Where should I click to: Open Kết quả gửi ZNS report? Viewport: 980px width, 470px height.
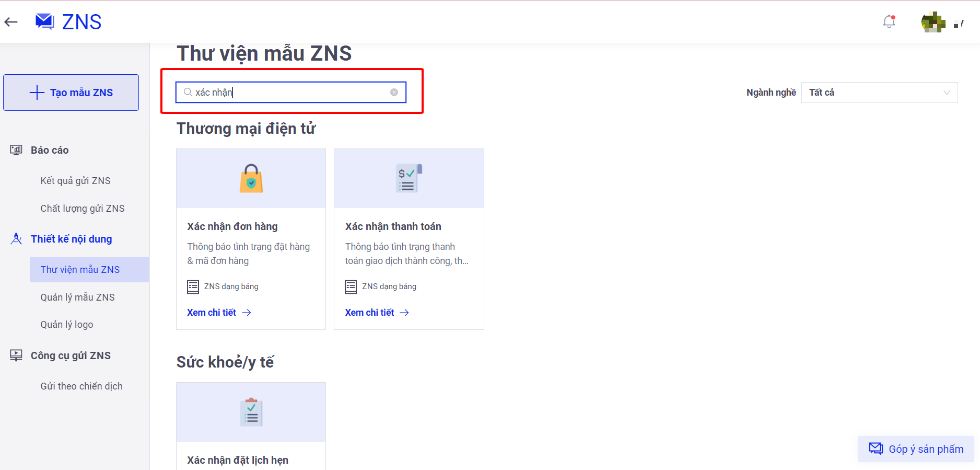tap(76, 181)
